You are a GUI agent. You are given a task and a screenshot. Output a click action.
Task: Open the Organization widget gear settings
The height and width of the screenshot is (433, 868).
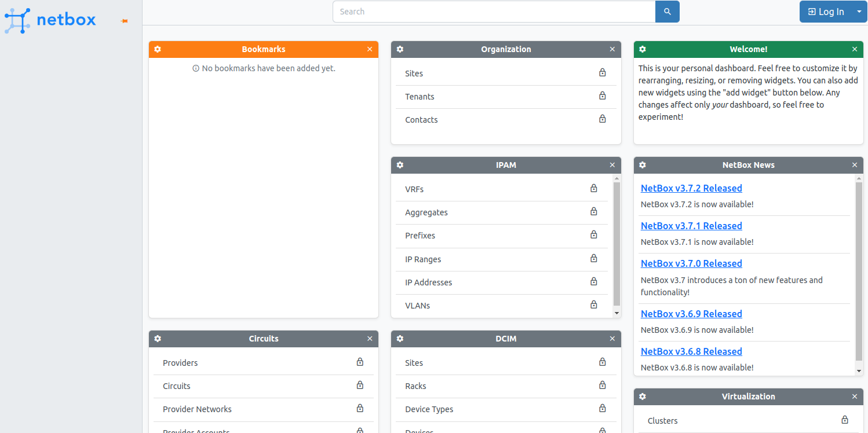(400, 49)
